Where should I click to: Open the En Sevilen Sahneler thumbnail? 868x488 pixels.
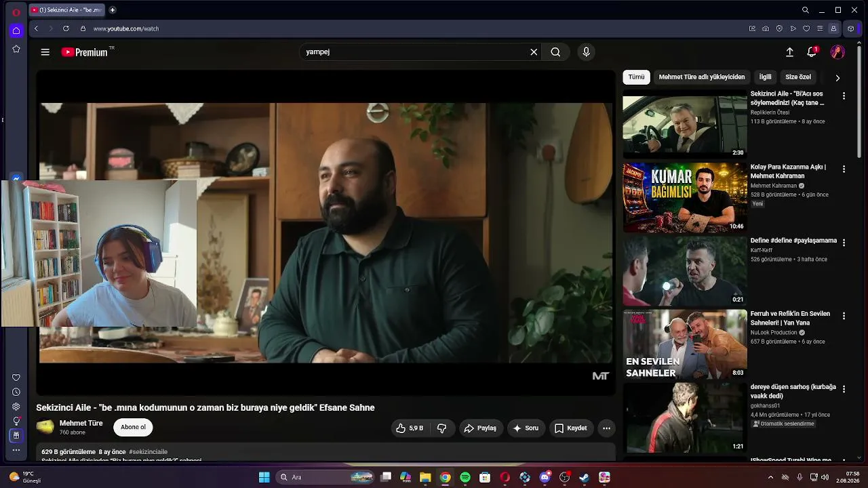685,344
